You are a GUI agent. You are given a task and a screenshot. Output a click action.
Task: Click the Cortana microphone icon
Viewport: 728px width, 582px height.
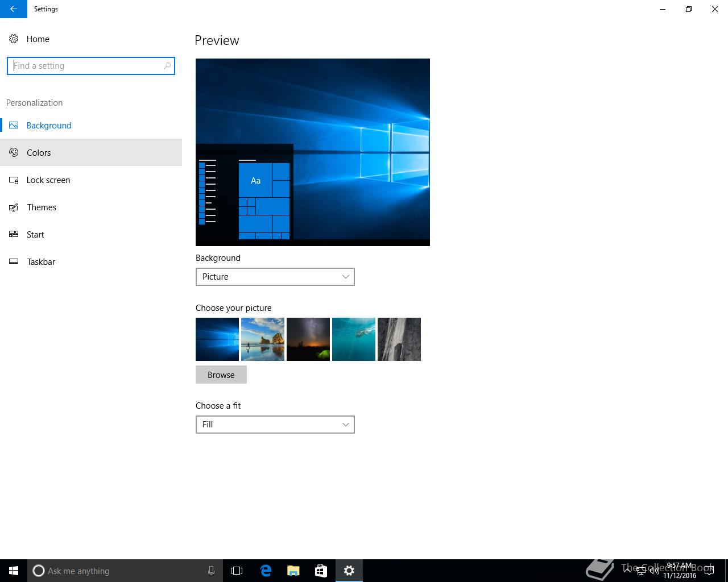coord(211,571)
